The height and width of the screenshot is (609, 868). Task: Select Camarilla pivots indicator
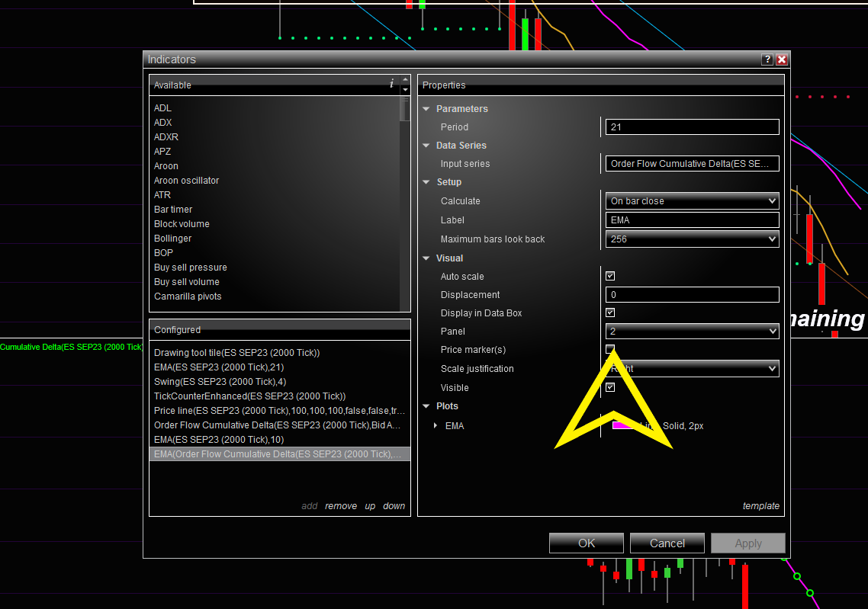coord(188,296)
